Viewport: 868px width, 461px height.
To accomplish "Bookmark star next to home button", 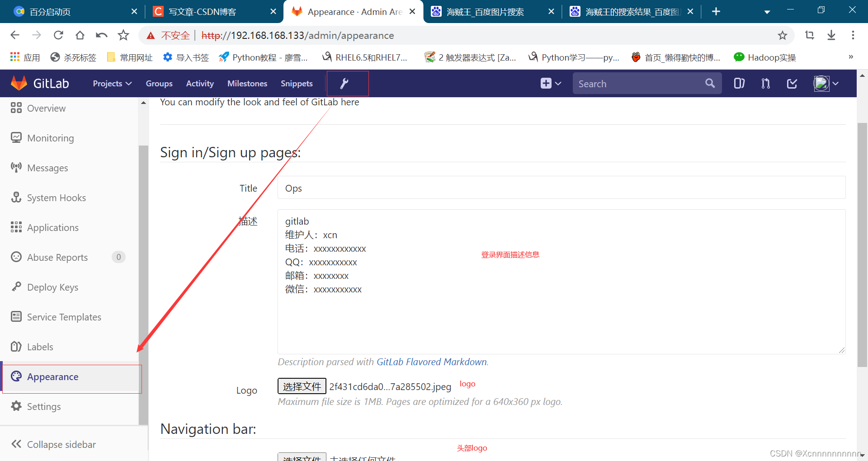I will [123, 35].
